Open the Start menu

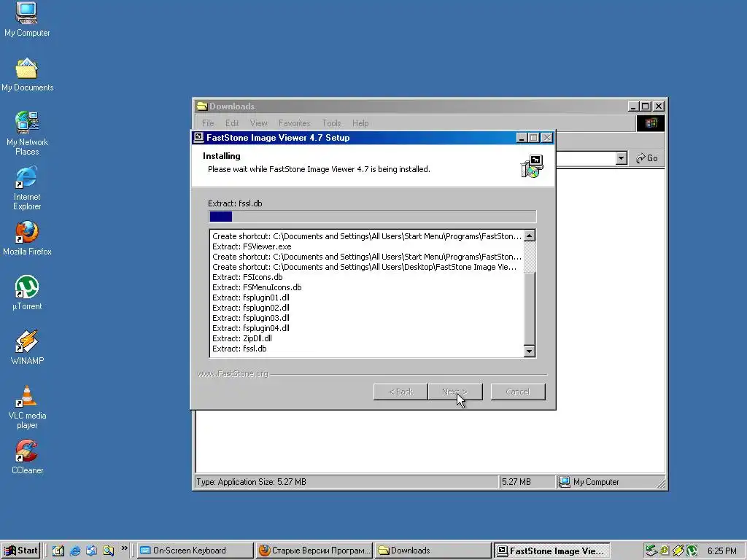point(20,551)
